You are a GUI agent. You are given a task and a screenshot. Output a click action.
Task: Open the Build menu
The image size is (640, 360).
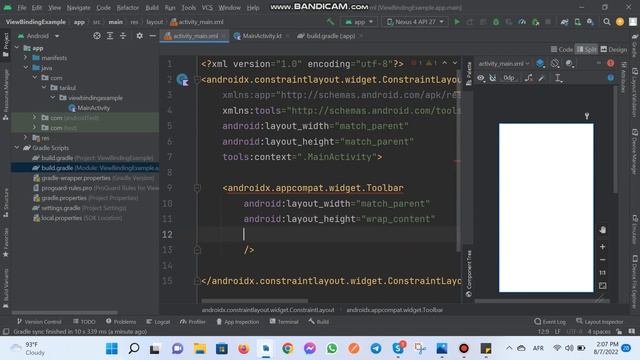tap(152, 7)
